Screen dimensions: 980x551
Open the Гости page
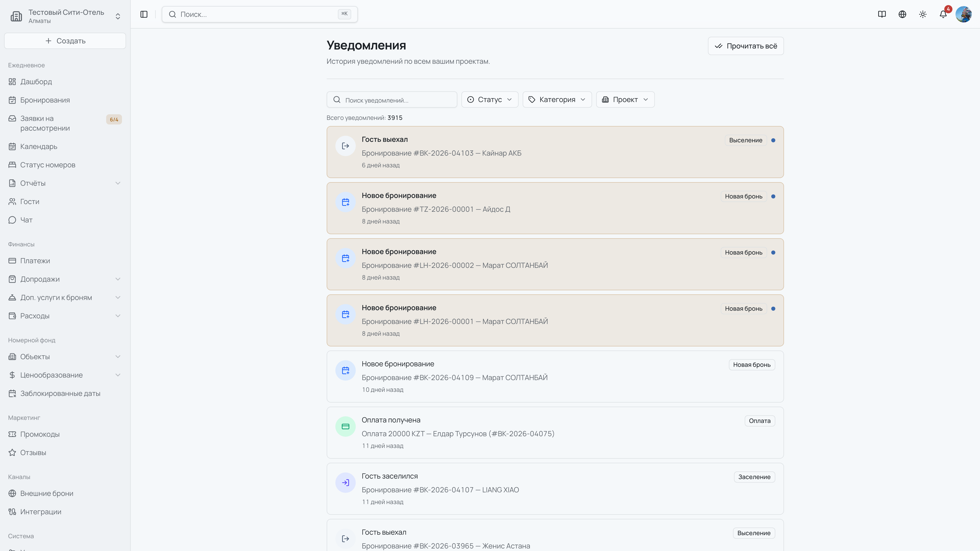[x=65, y=202]
